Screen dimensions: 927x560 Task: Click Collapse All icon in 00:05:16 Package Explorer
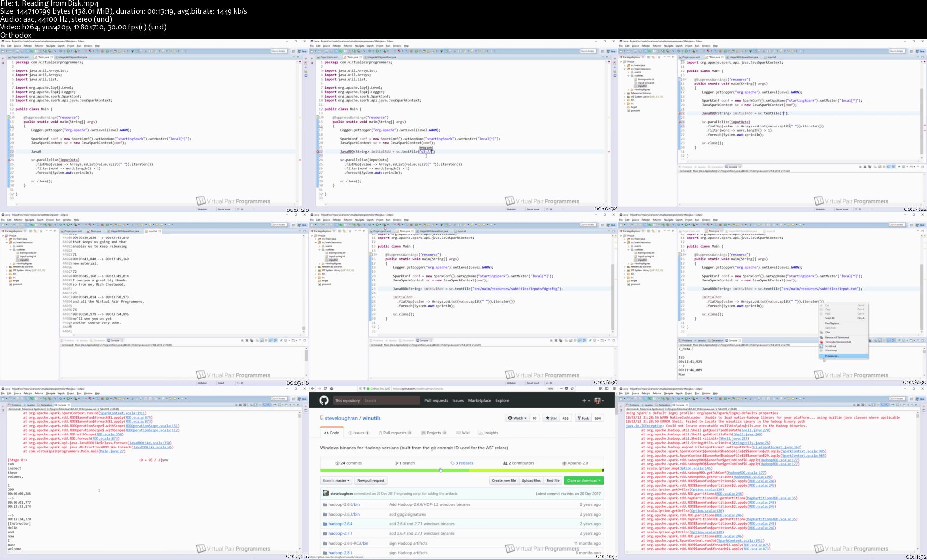click(x=30, y=231)
